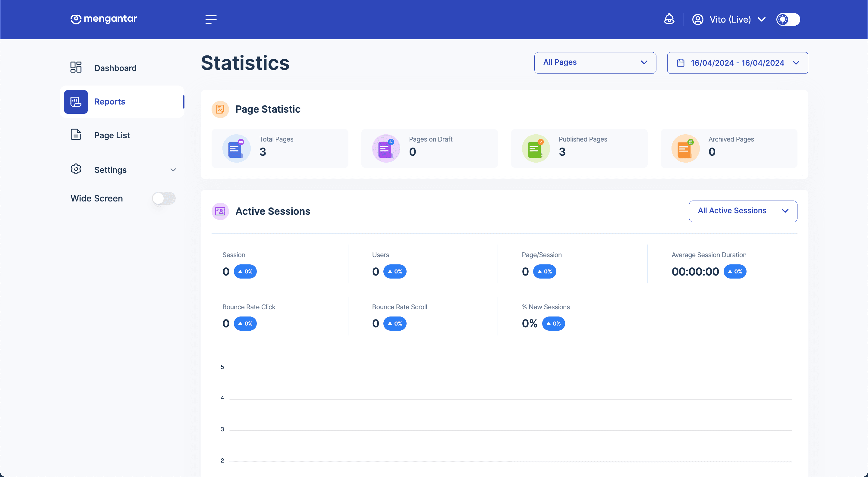This screenshot has height=477, width=868.
Task: Expand the date range 16/04/2024 picker
Action: 738,62
